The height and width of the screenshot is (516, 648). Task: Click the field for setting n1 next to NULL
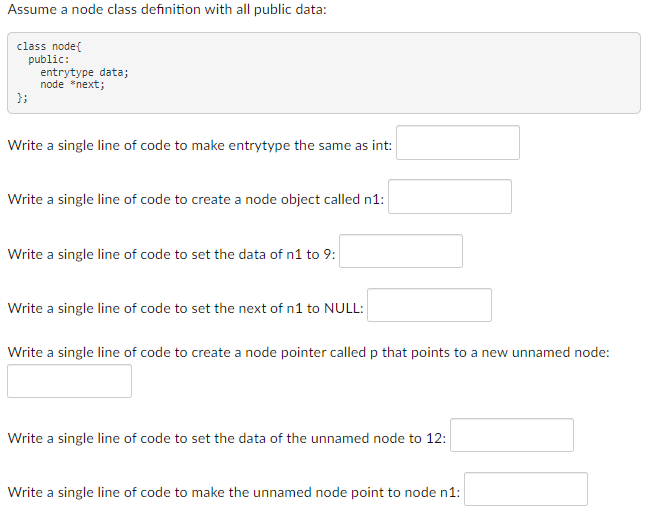tap(429, 305)
